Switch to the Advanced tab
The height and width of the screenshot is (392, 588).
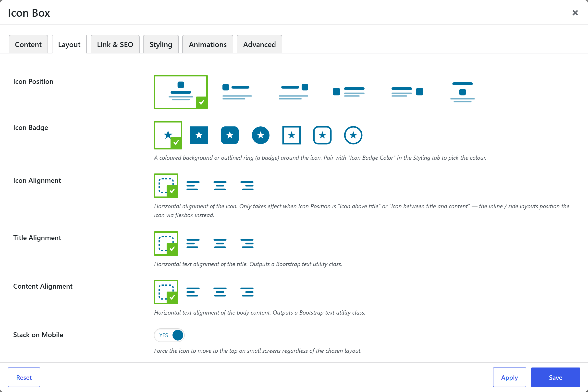click(259, 44)
